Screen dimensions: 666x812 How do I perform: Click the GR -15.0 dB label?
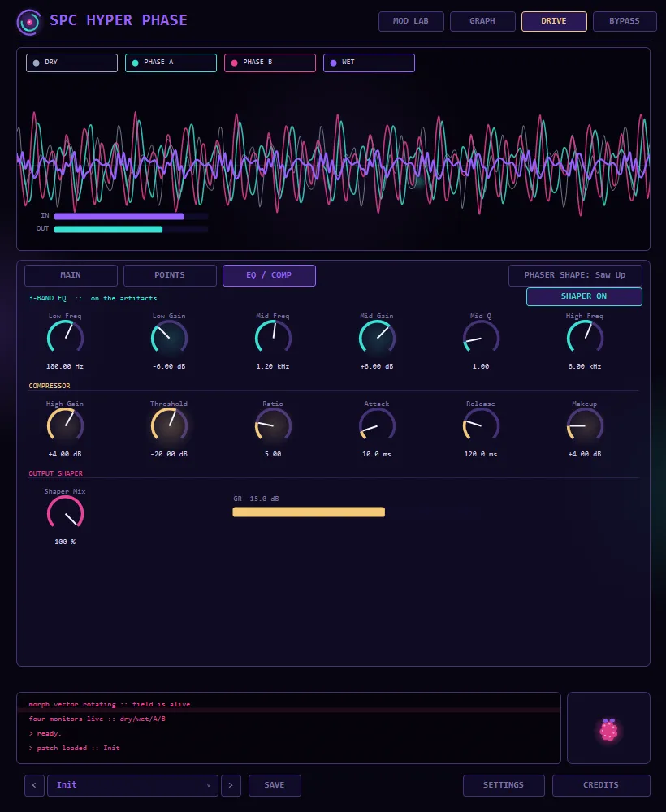point(257,499)
